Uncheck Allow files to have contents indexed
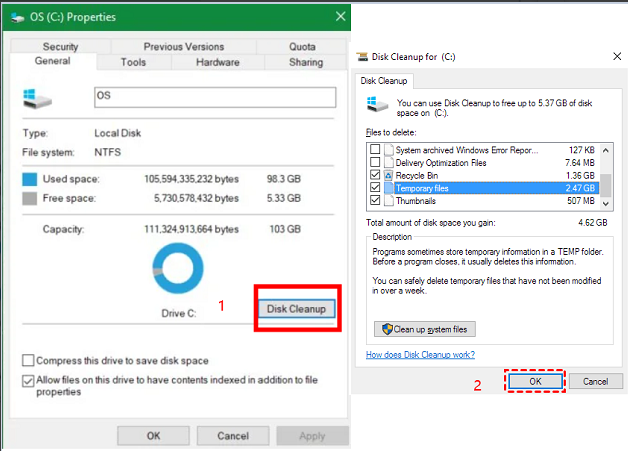Viewport: 628px width, 451px height. (28, 380)
